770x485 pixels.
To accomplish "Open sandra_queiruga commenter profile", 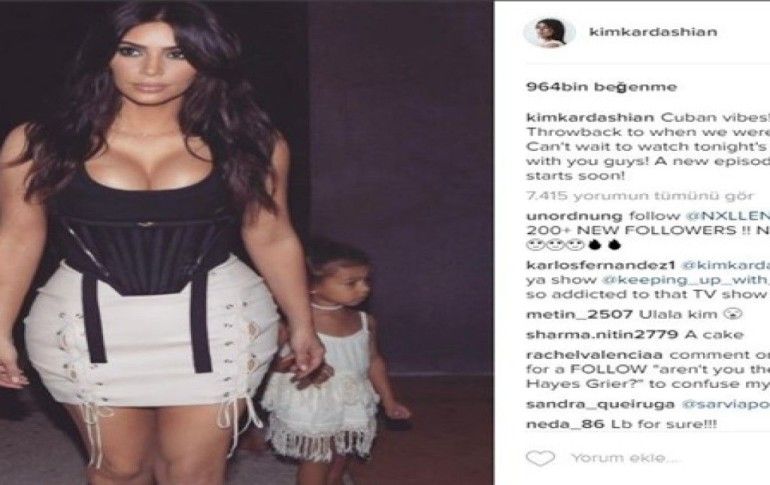I will tap(600, 404).
